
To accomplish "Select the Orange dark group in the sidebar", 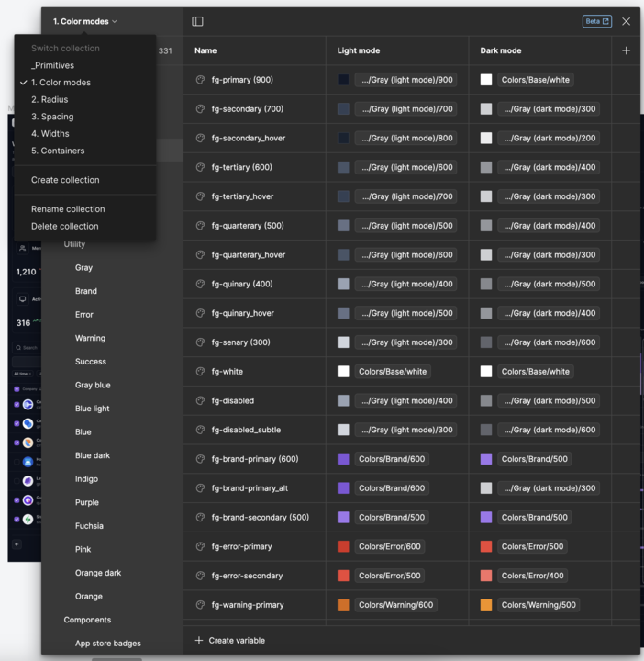I will [98, 573].
